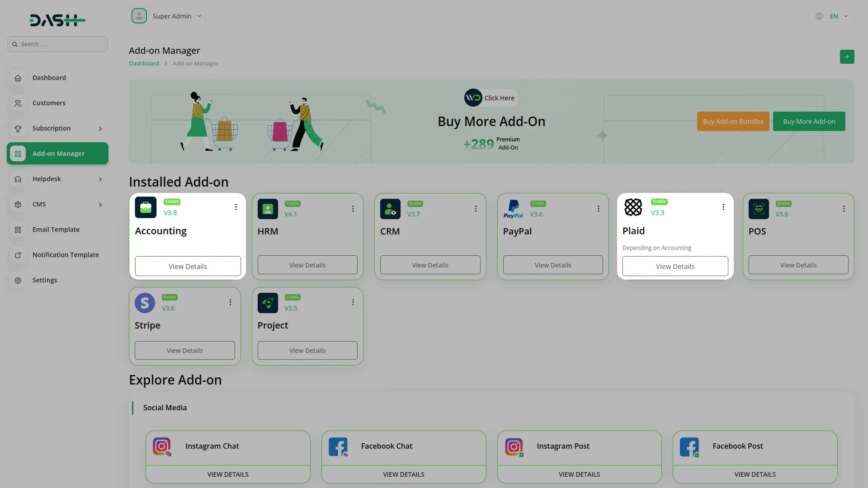Click the Project rocket icon
Screen dimensions: 868x488
click(x=268, y=303)
